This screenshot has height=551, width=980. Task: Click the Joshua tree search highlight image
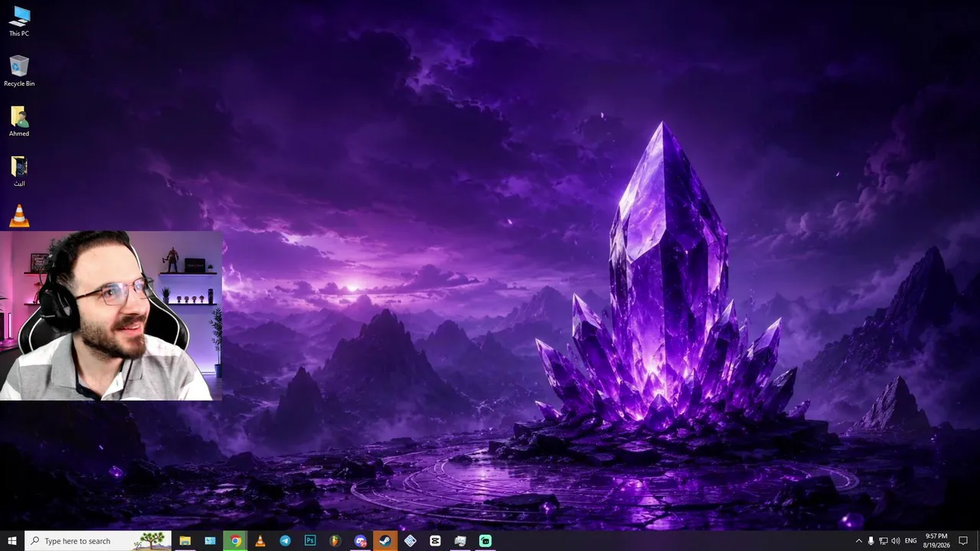(151, 541)
